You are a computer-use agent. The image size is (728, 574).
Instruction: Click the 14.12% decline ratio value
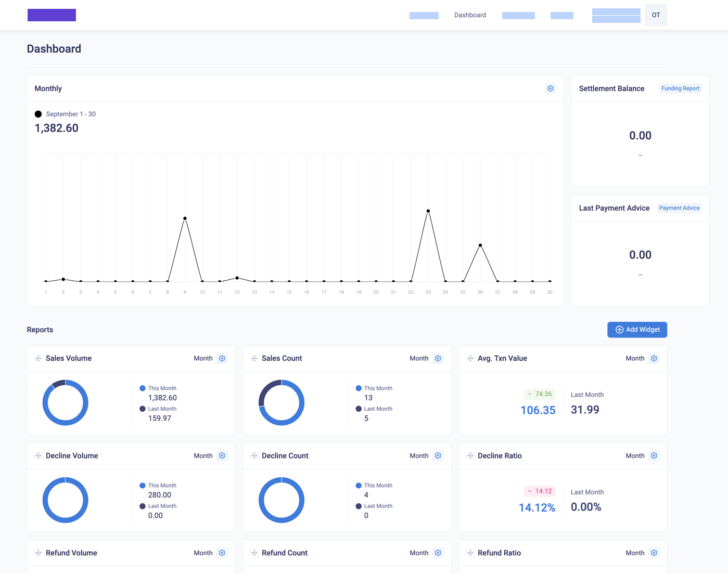click(537, 507)
